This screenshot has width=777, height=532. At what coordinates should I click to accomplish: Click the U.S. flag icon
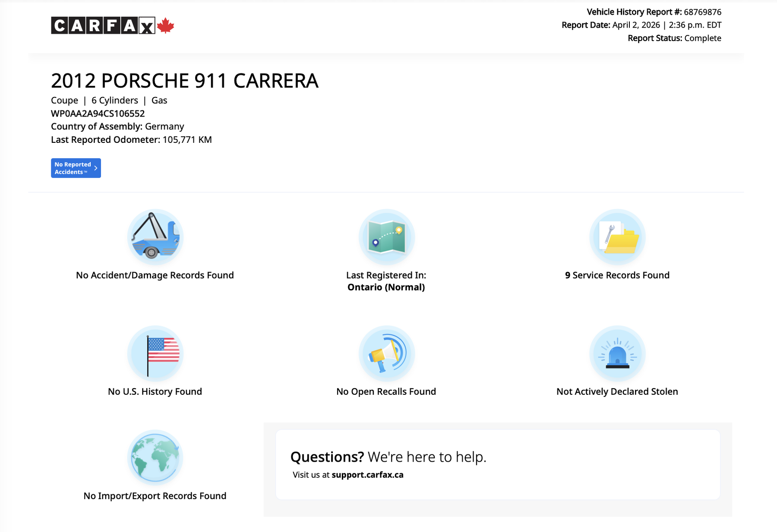(155, 353)
